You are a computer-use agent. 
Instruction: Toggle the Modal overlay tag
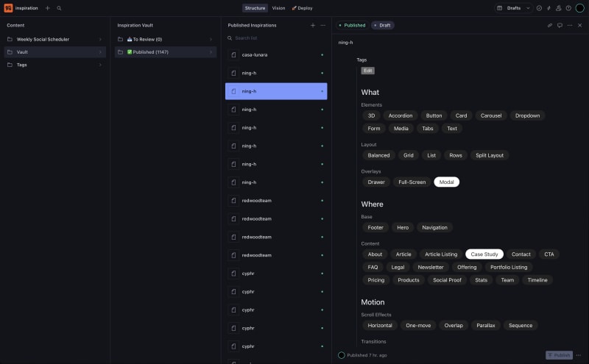coord(446,182)
